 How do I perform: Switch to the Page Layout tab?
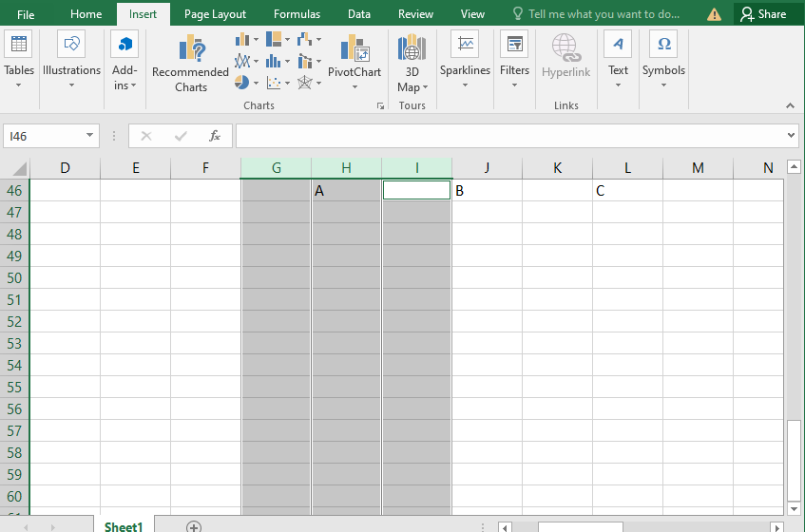[215, 14]
